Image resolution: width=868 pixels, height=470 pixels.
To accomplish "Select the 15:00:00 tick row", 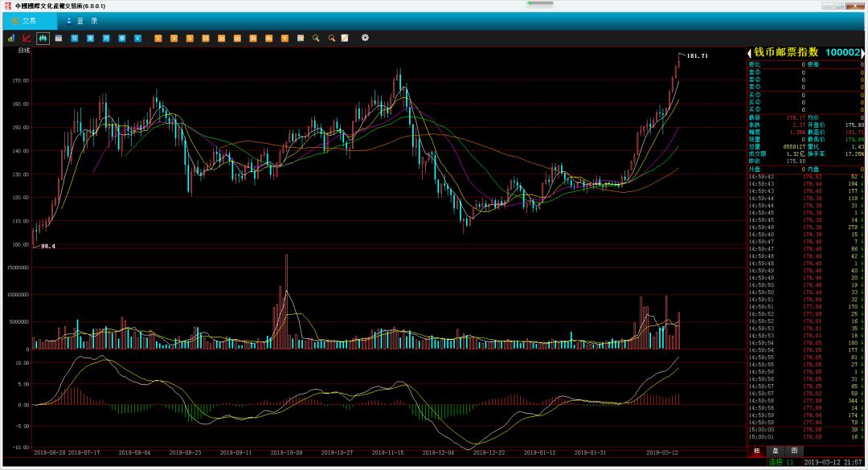I will pos(805,430).
